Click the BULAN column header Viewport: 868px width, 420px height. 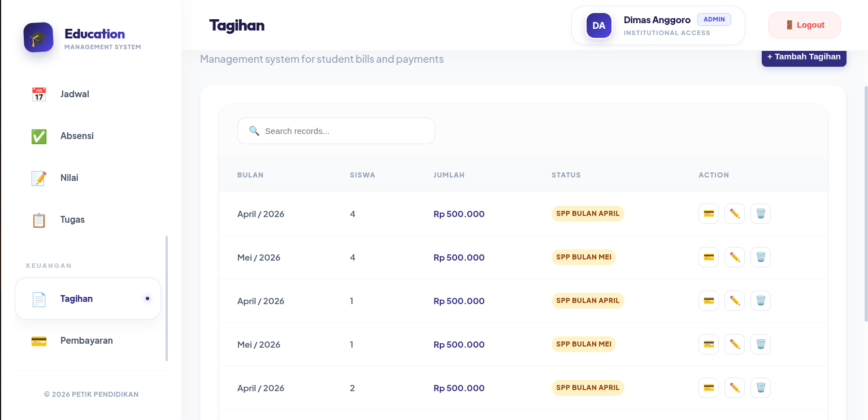coord(250,175)
